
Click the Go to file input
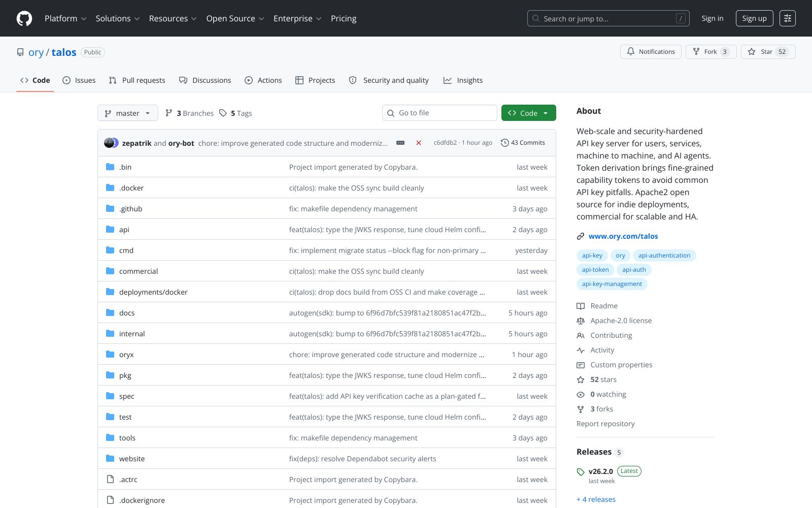tap(439, 113)
